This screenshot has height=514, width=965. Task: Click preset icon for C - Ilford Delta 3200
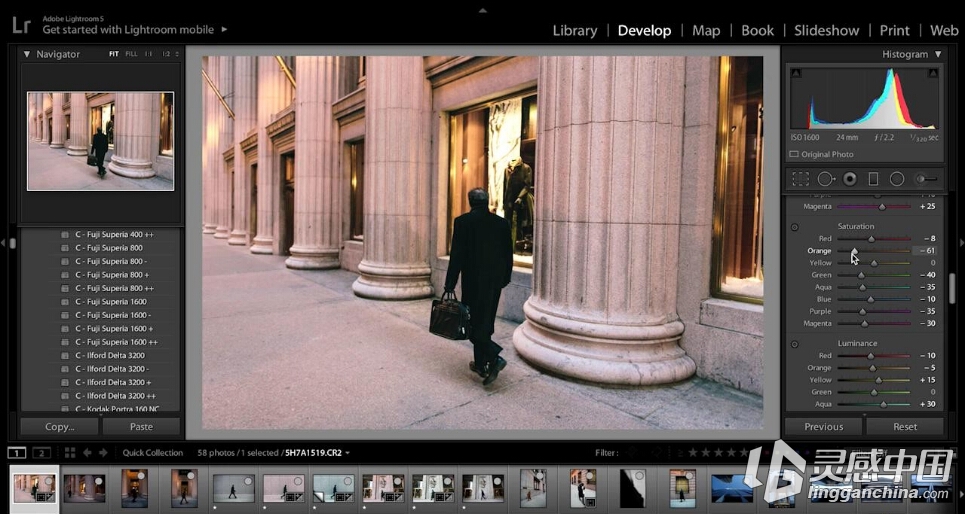65,356
